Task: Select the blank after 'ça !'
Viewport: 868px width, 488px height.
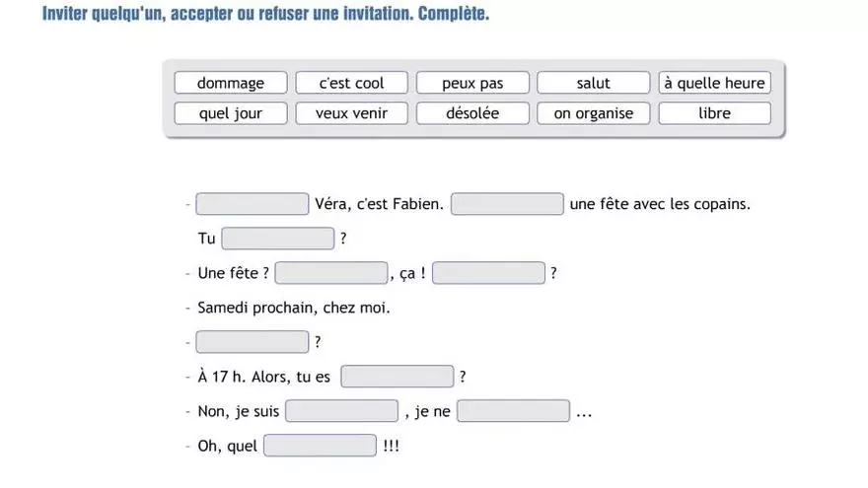Action: coord(489,273)
